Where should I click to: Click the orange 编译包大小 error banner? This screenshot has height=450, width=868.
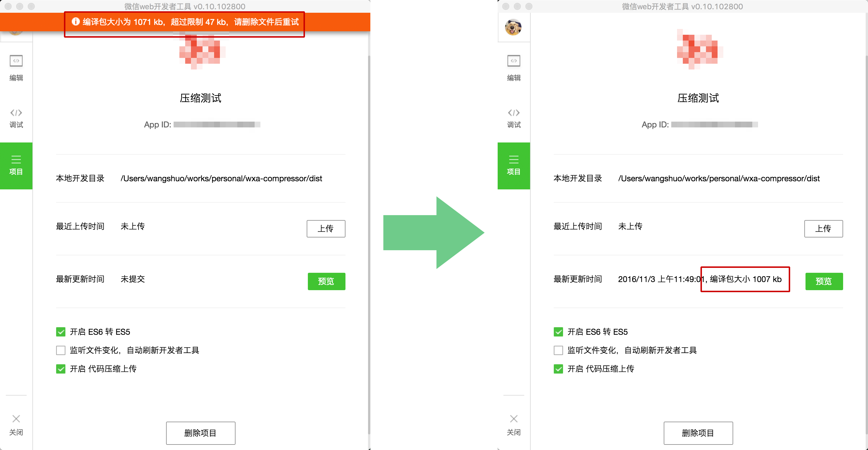[x=185, y=22]
